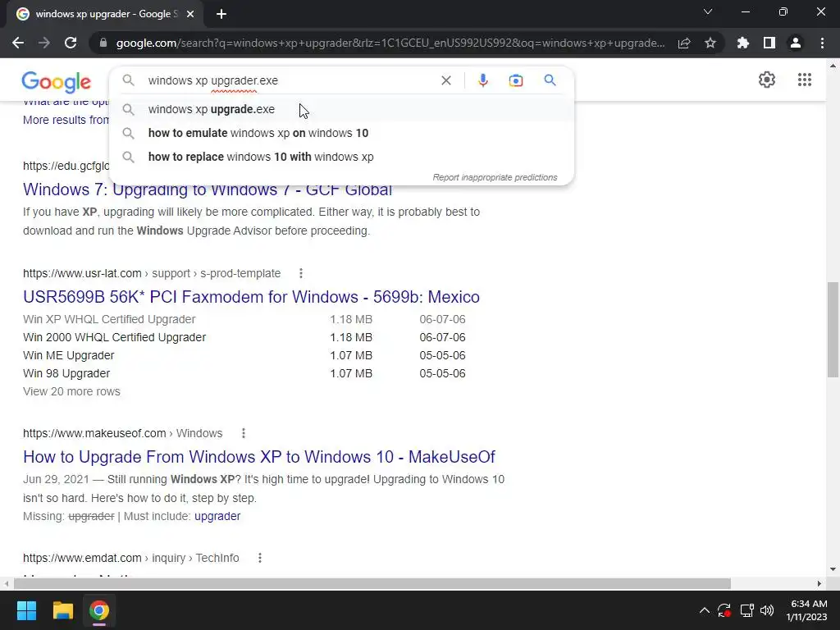Image resolution: width=840 pixels, height=630 pixels.
Task: Open emdat.com result options dots
Action: click(x=260, y=558)
